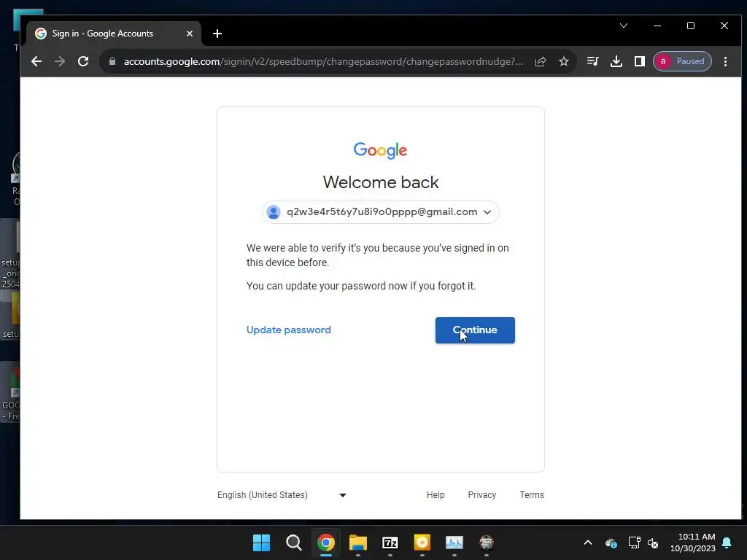The height and width of the screenshot is (560, 747).
Task: Click the "Welcome back" heading
Action: click(381, 182)
